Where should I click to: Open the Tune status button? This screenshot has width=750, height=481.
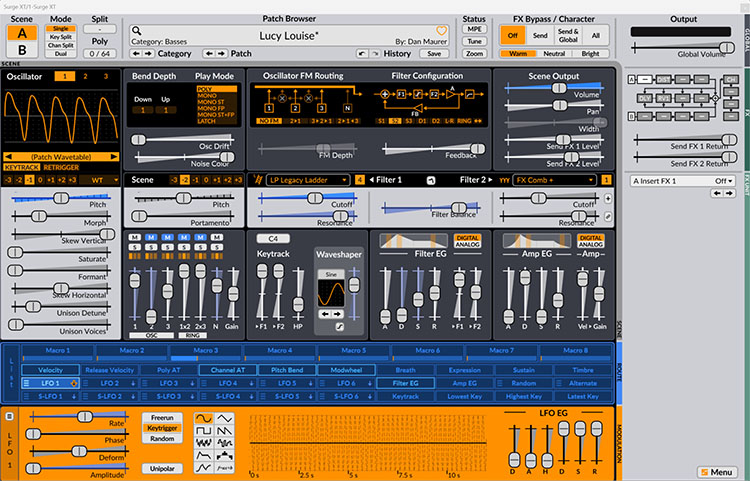point(474,42)
